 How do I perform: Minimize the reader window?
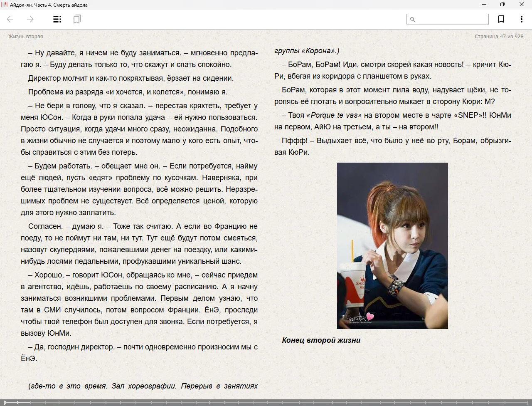pyautogui.click(x=484, y=5)
